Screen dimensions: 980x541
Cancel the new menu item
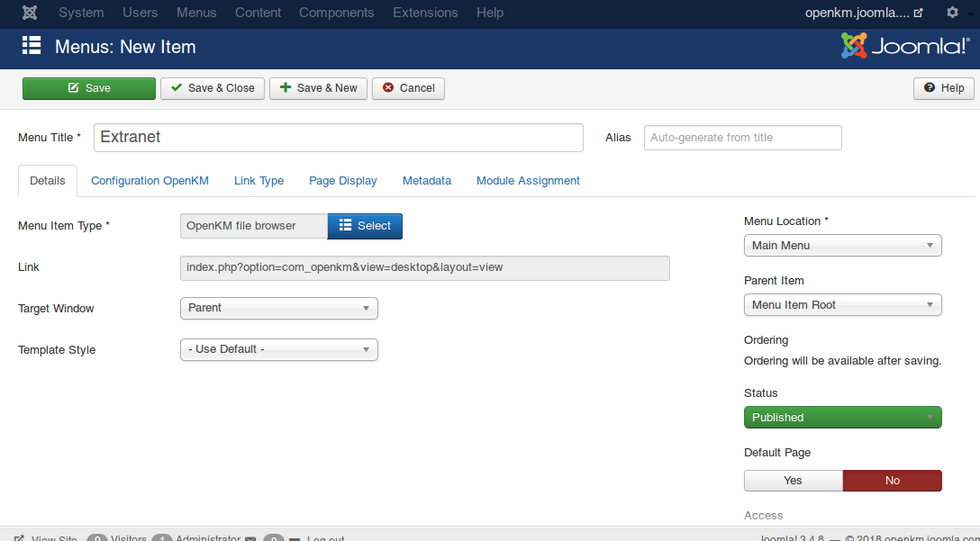[x=408, y=88]
